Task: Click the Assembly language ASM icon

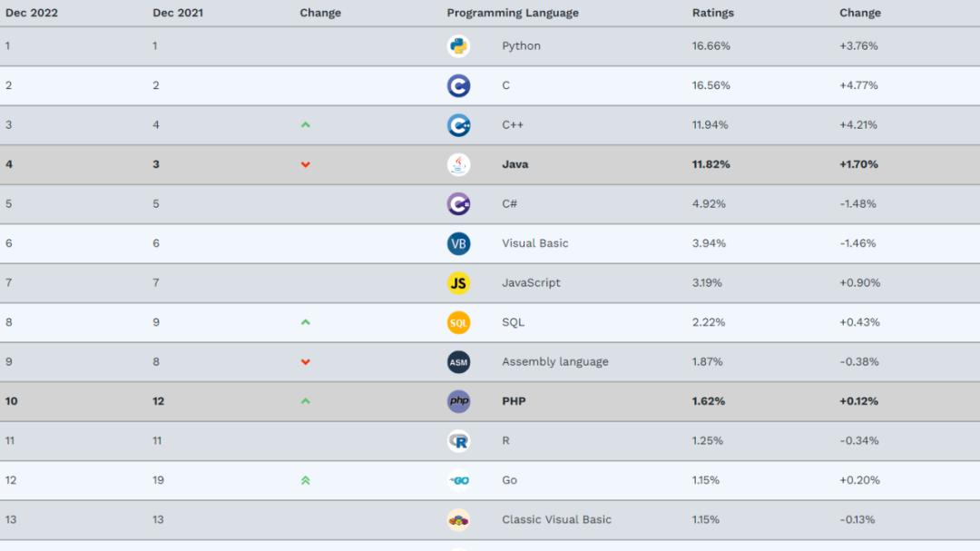Action: point(458,362)
